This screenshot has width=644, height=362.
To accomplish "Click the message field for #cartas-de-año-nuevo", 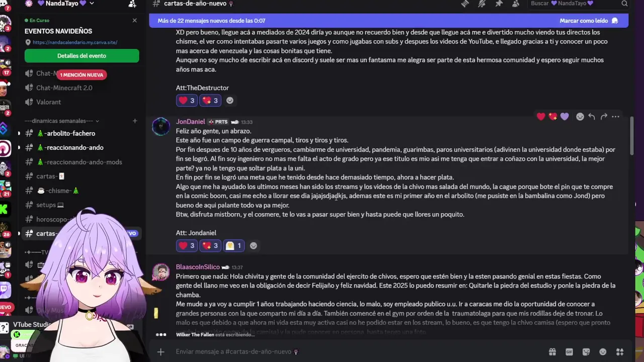I will tap(352, 352).
